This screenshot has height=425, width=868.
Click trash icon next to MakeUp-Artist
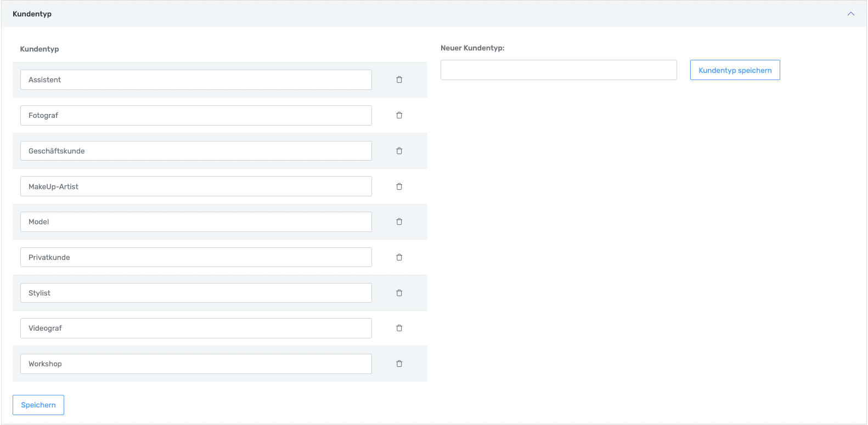coord(399,186)
